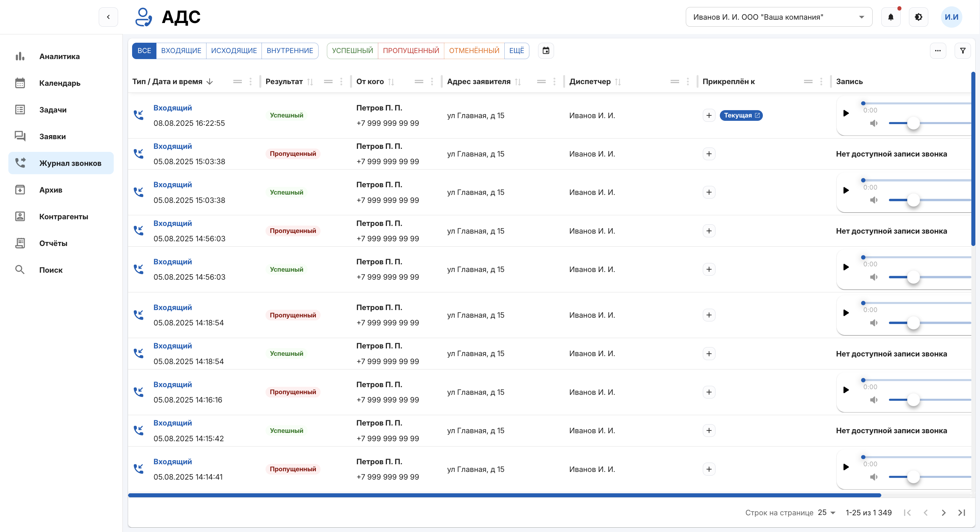Sort by Диспетчер column
980x532 pixels.
pyautogui.click(x=618, y=81)
